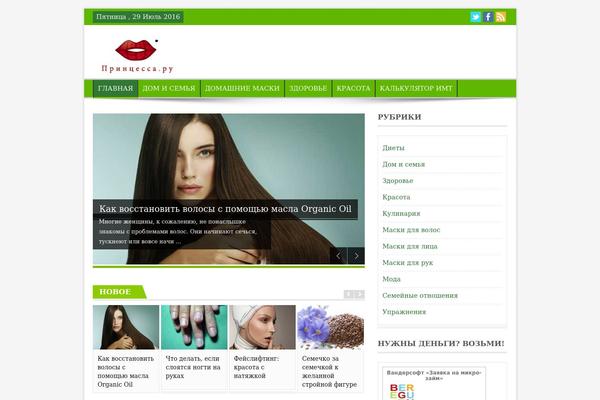This screenshot has width=600, height=400.
Task: Open the Вандерсофт micro-loan ad banner
Action: tap(434, 383)
